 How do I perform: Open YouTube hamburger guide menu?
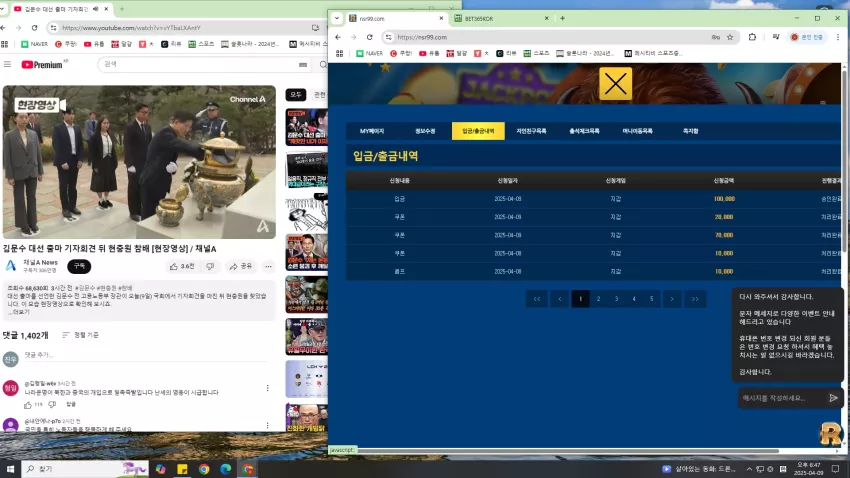coord(8,64)
